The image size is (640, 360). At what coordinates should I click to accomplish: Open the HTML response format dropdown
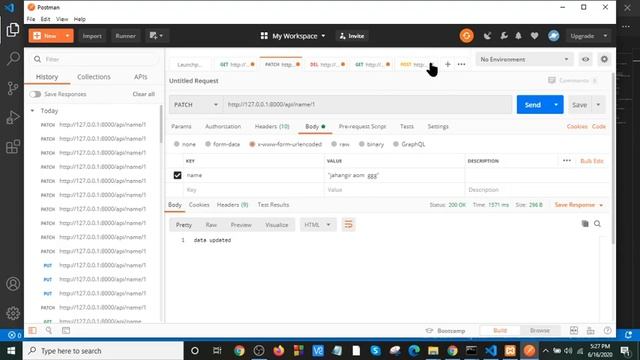click(318, 225)
